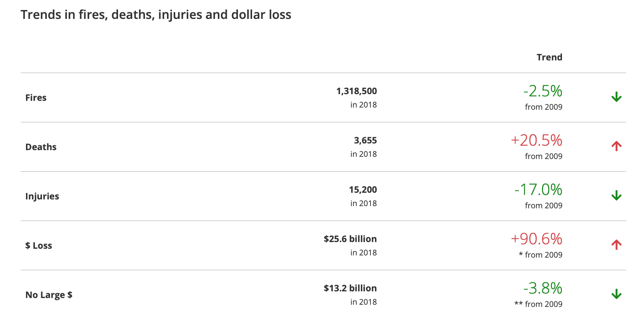This screenshot has height=311, width=644.
Task: Click the green arrow for No Large $
Action: (x=616, y=294)
